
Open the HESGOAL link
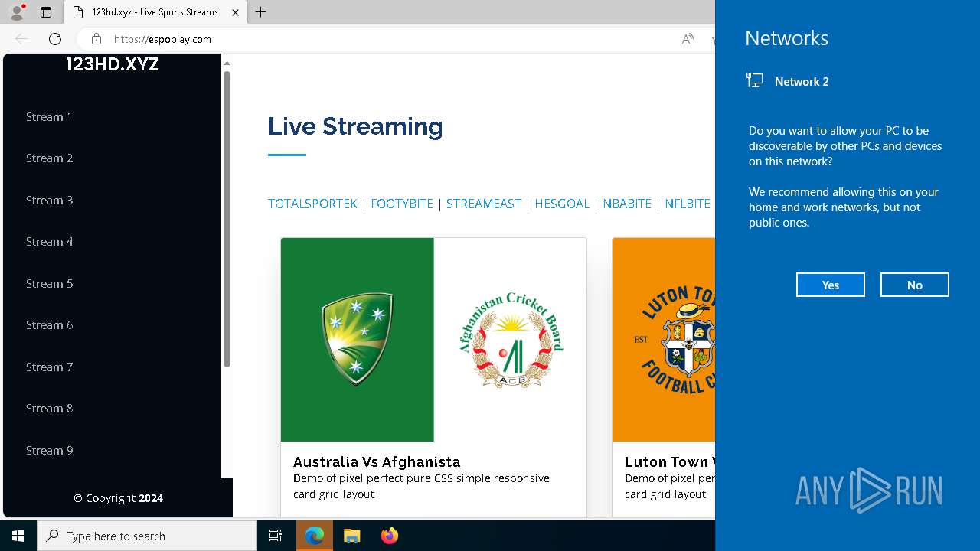562,204
